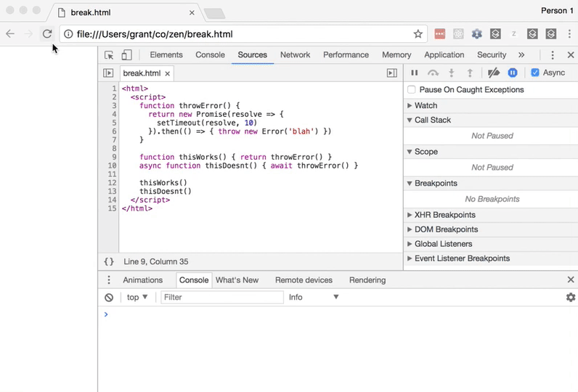Open the Remote devices drawer tab
Viewport: 578px width, 392px height.
pos(304,280)
